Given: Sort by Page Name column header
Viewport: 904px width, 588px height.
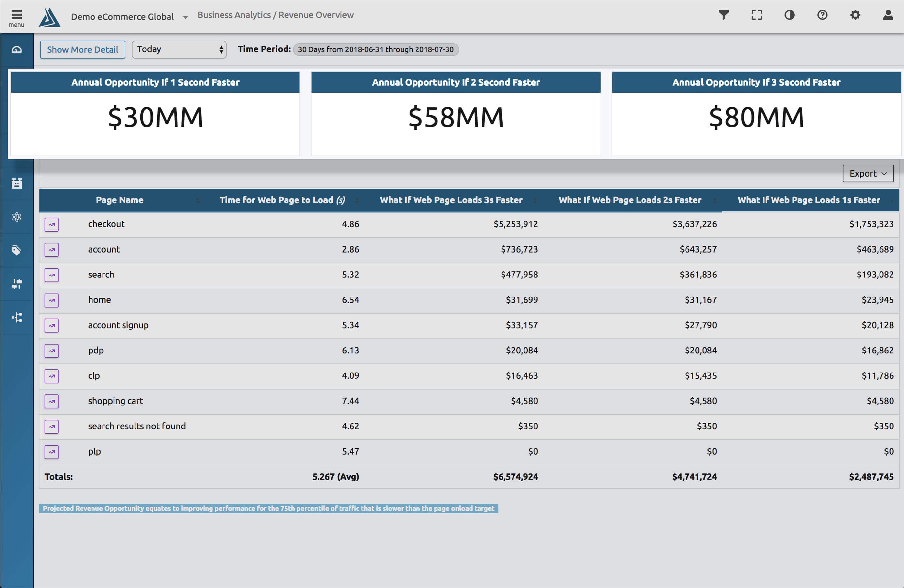Looking at the screenshot, I should tap(120, 200).
